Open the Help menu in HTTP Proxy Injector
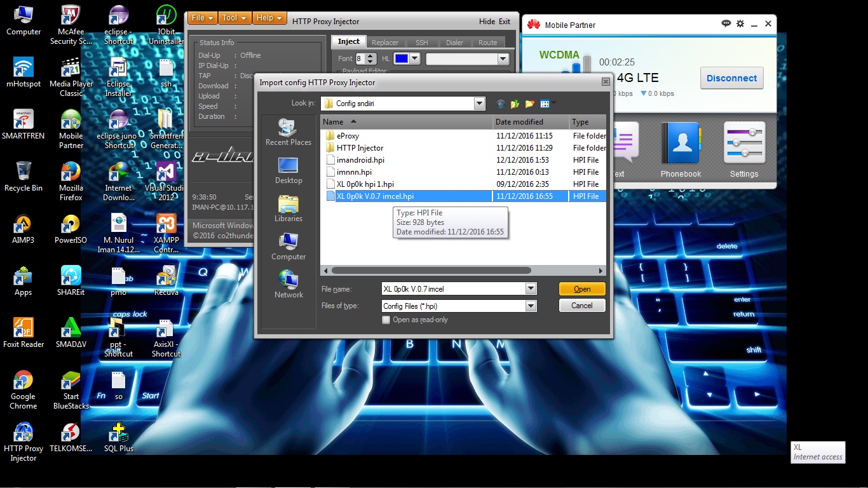 click(269, 18)
